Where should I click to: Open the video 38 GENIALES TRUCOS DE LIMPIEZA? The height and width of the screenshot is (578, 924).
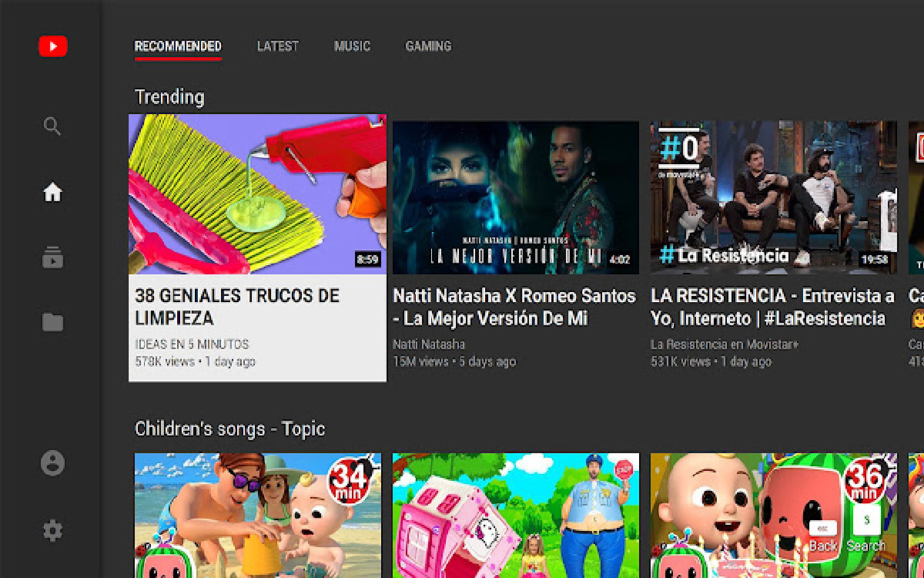(257, 194)
